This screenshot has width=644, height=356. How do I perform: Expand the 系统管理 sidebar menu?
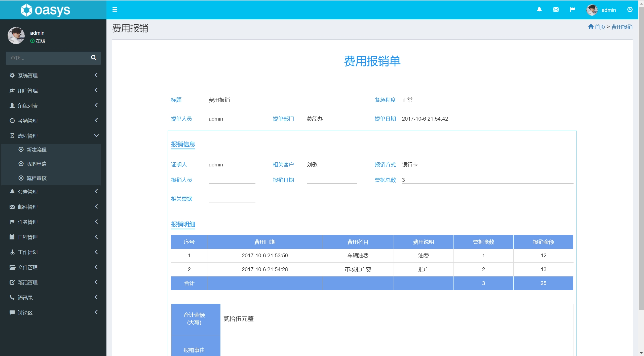pyautogui.click(x=28, y=75)
